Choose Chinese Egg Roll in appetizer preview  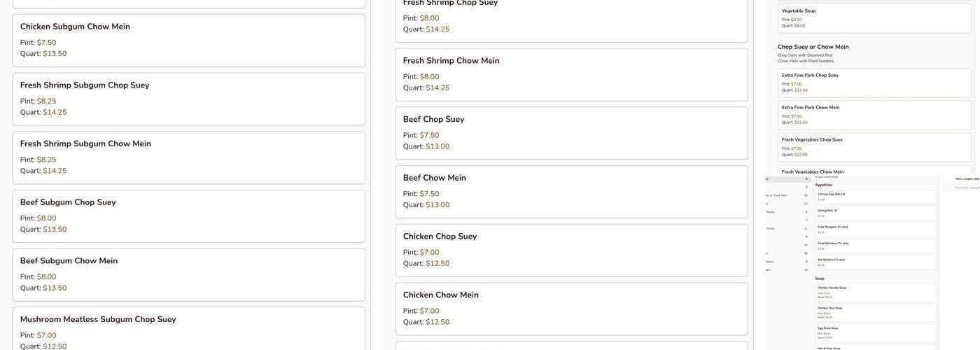tap(876, 197)
